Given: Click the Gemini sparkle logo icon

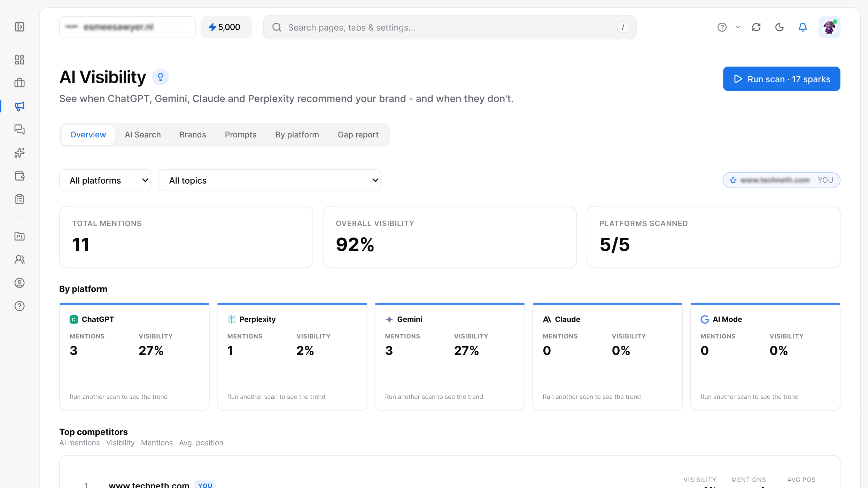Looking at the screenshot, I should tap(389, 319).
